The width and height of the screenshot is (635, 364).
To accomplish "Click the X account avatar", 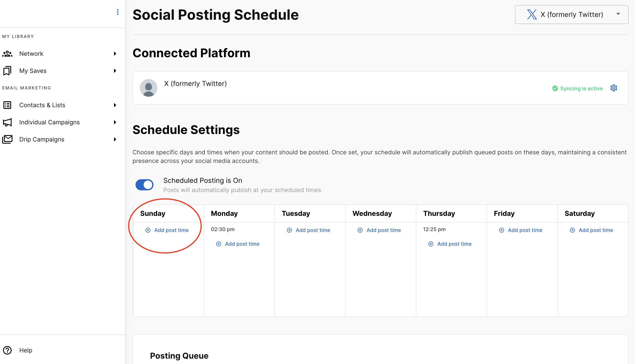I will pos(149,88).
